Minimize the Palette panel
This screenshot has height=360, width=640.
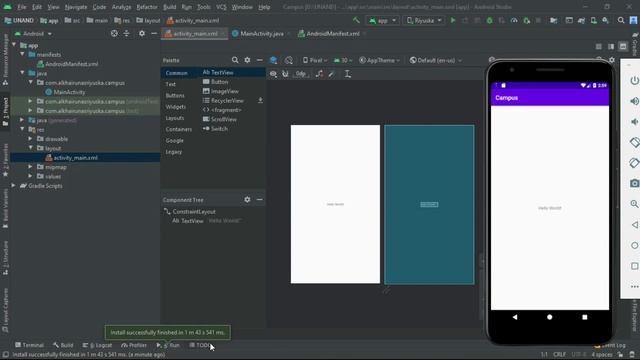(x=260, y=60)
